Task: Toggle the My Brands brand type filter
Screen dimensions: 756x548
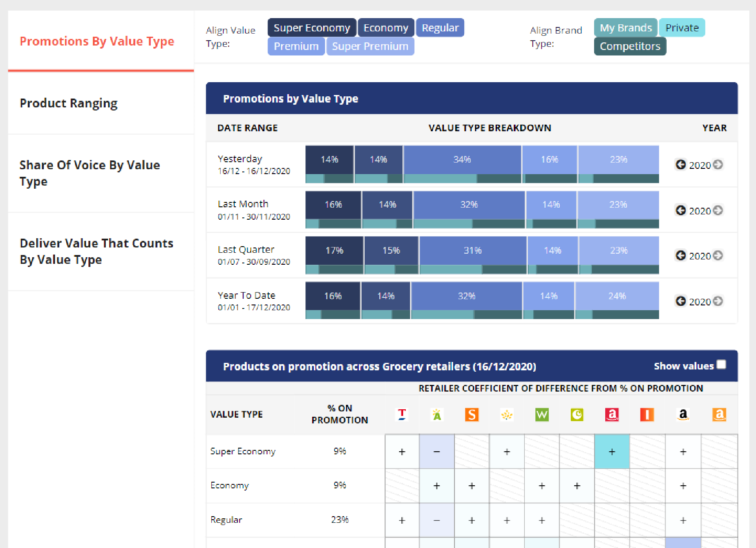Action: coord(626,27)
